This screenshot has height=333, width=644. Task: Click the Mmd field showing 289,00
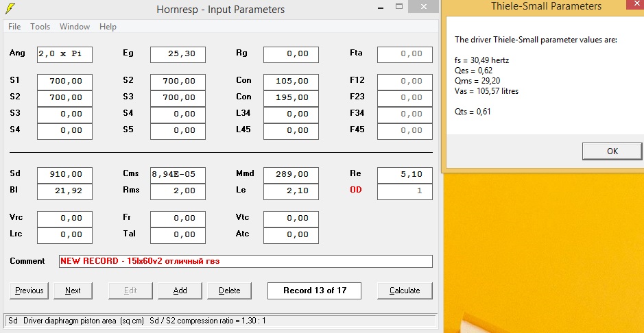pyautogui.click(x=291, y=175)
